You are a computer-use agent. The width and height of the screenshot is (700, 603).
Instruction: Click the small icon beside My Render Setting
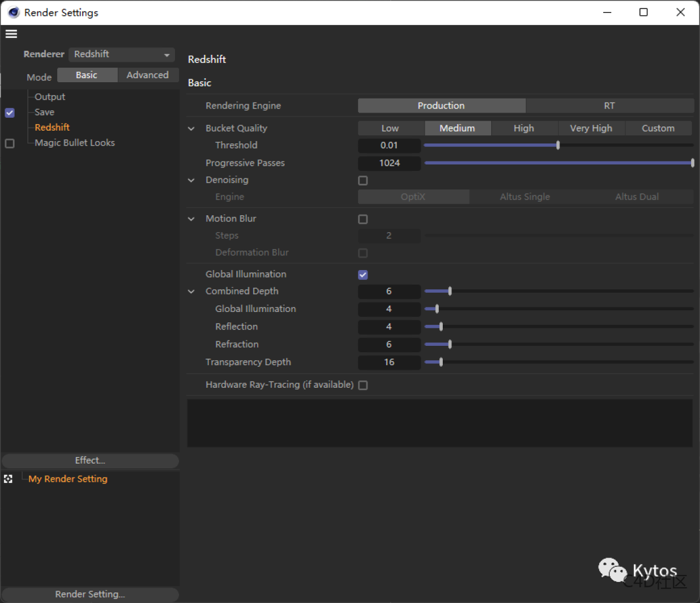(x=8, y=479)
